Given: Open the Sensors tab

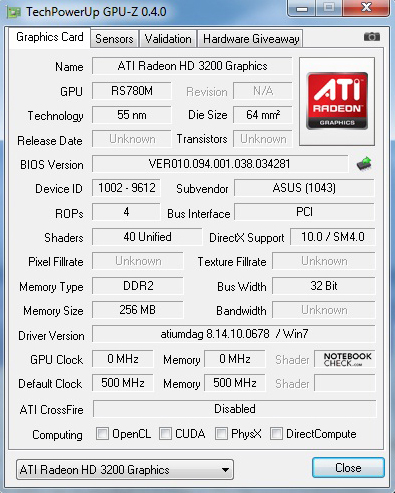Looking at the screenshot, I should tap(114, 39).
